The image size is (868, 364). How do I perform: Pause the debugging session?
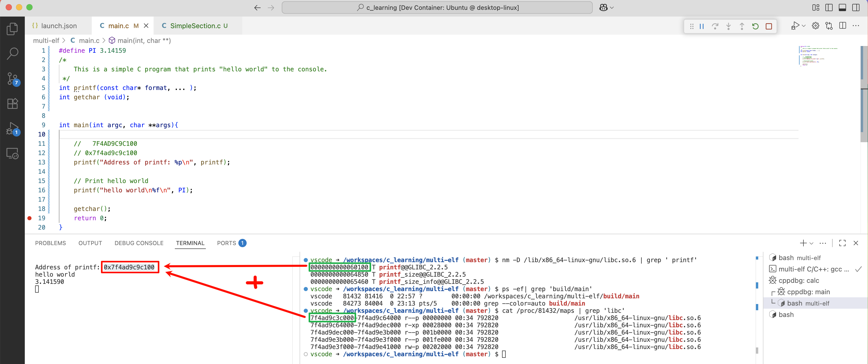[701, 26]
